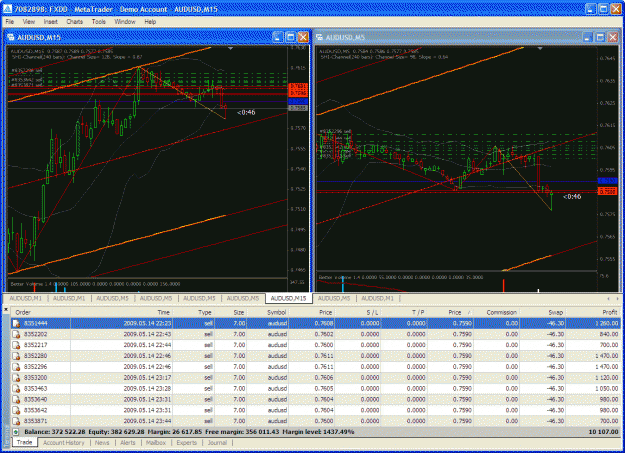
Task: Maximize the AUDUSD,M5 chart window
Action: (x=599, y=37)
